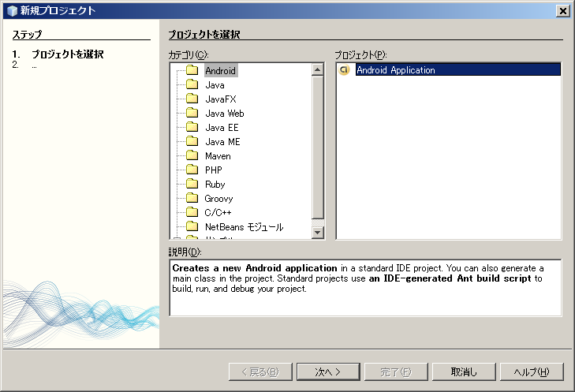
Task: Click the Ruby folder icon
Action: coord(192,184)
